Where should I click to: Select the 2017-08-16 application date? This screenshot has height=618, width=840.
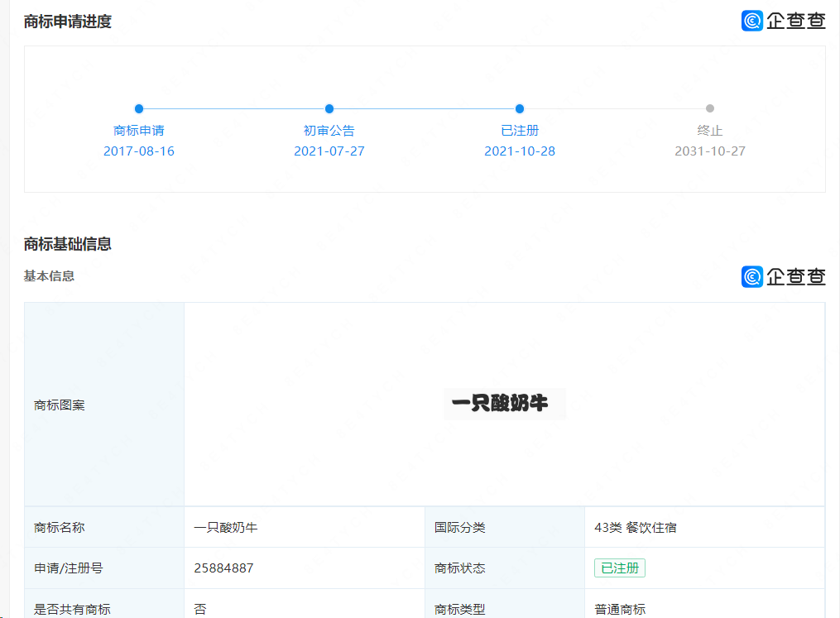coord(139,151)
